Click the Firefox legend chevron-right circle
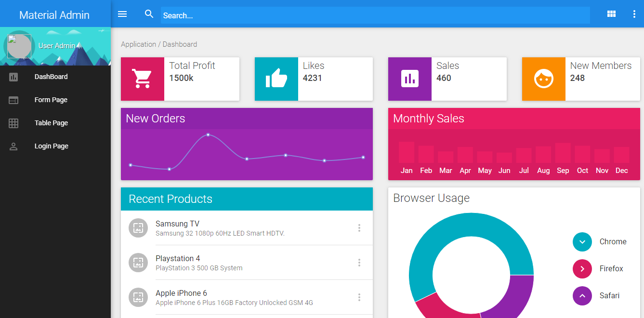The image size is (644, 318). pos(582,269)
